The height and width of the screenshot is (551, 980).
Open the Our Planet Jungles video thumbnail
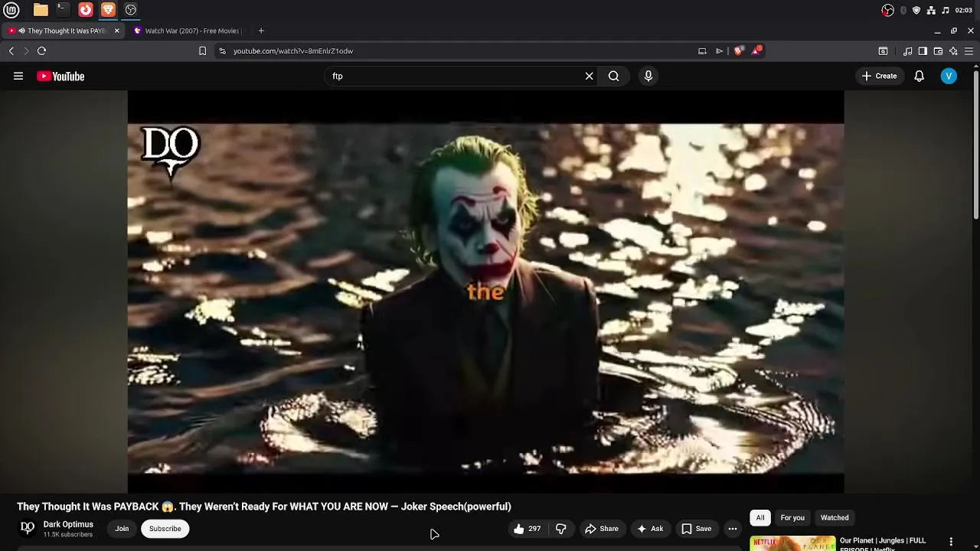pos(792,543)
